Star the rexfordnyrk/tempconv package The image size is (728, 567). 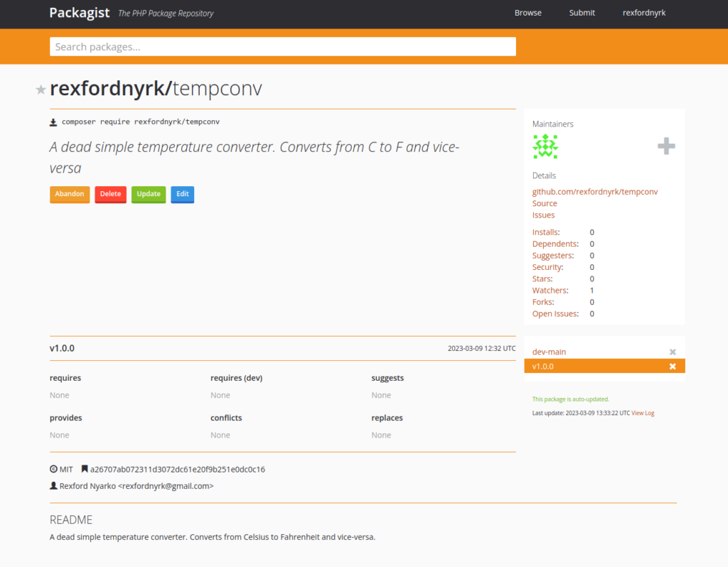41,90
